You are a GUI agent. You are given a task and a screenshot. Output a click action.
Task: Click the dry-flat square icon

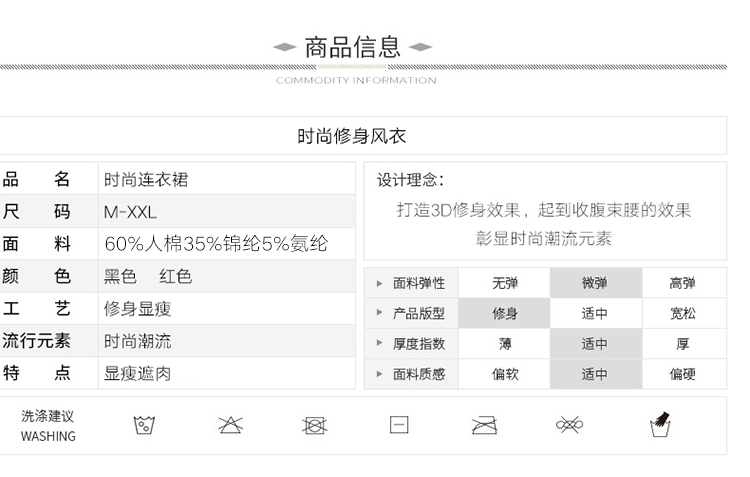(399, 425)
